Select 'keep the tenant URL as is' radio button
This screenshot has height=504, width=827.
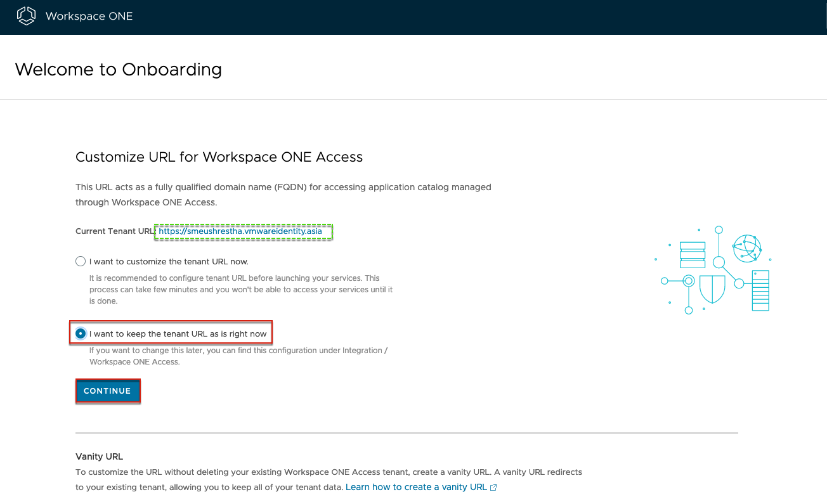pos(81,333)
